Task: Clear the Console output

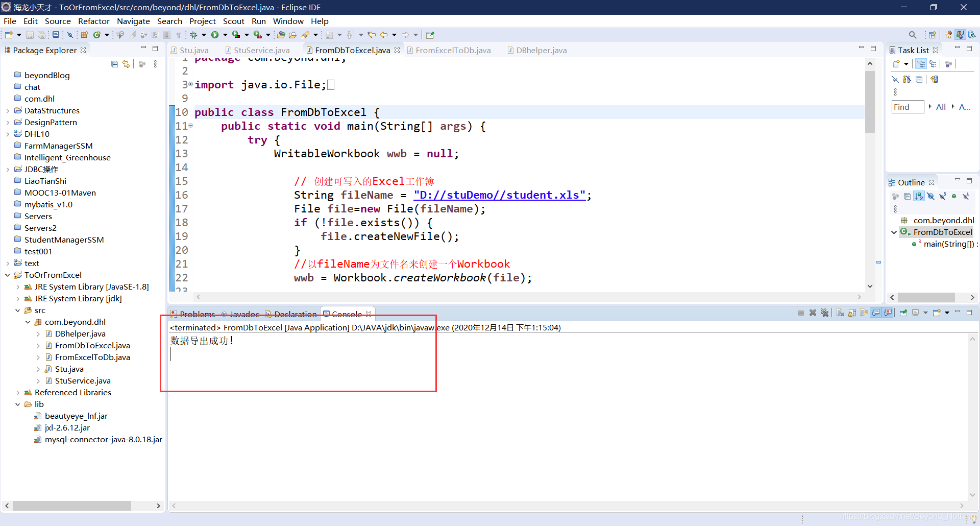Action: pyautogui.click(x=840, y=313)
